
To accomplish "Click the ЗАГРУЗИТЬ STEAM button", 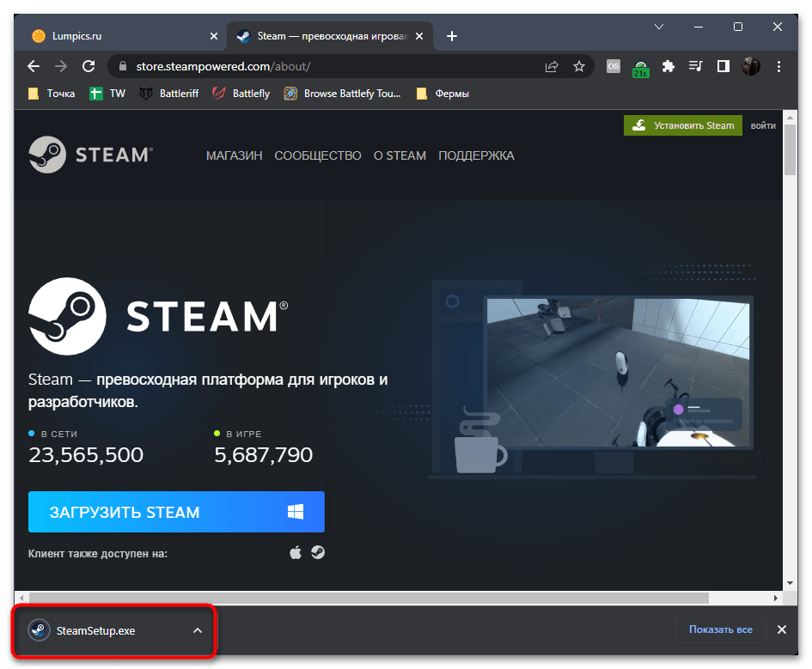I will click(x=176, y=512).
